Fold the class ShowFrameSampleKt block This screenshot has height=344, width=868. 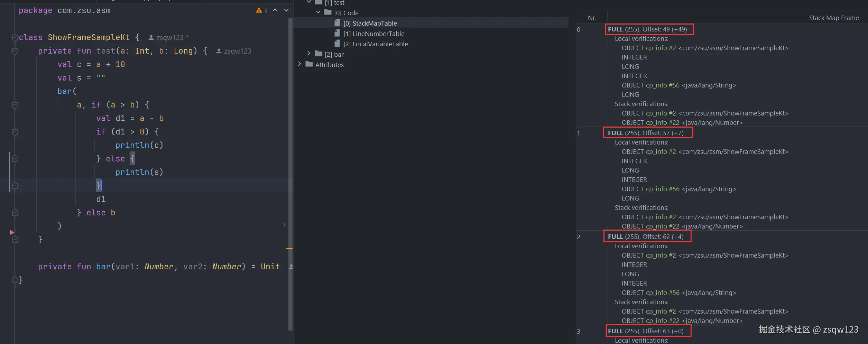tap(15, 38)
